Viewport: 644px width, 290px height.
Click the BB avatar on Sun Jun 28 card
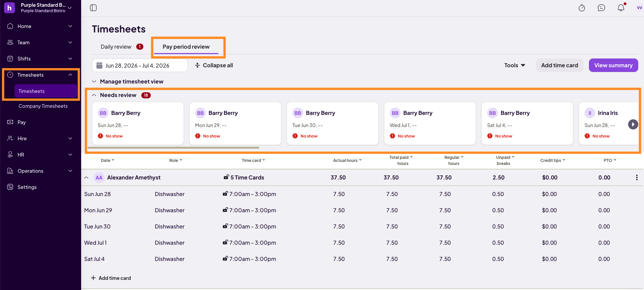[103, 113]
